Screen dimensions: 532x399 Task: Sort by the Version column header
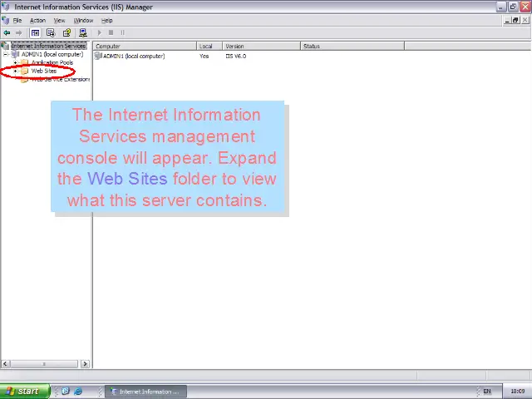click(x=261, y=47)
